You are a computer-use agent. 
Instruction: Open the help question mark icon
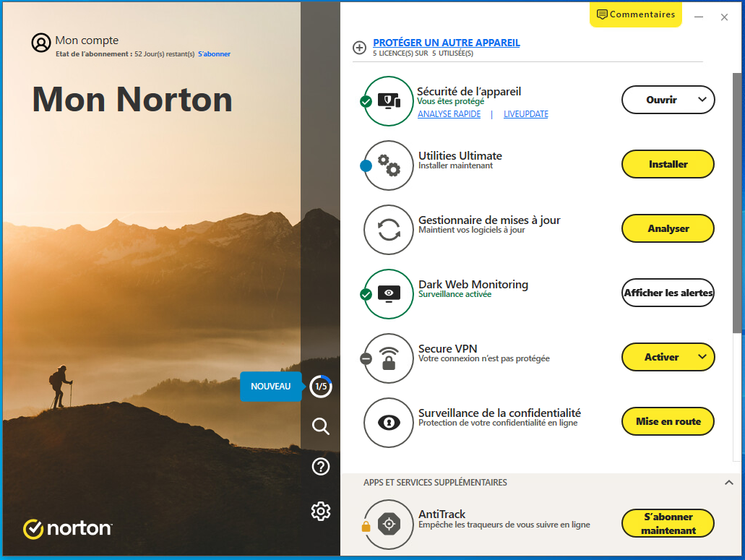pos(321,467)
